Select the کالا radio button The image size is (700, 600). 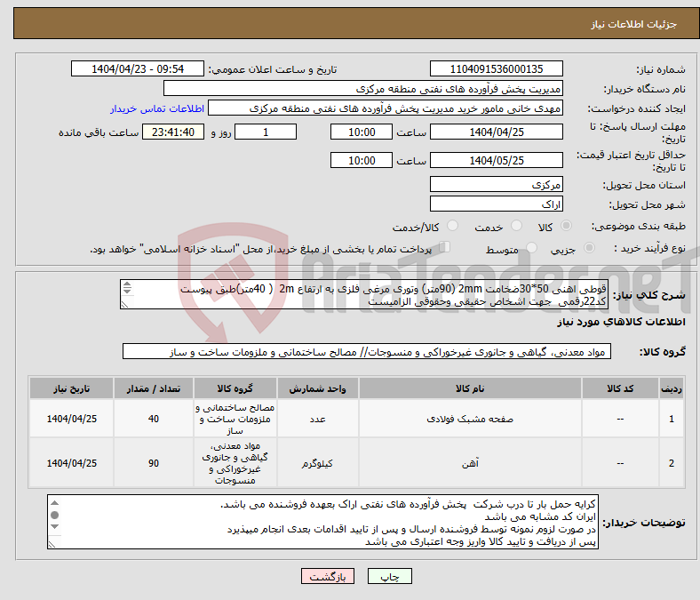566,226
